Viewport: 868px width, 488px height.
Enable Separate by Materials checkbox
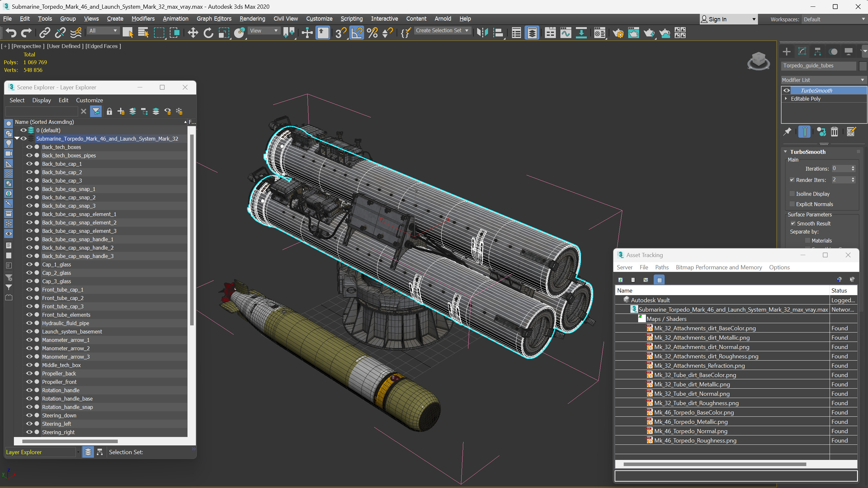[807, 241]
